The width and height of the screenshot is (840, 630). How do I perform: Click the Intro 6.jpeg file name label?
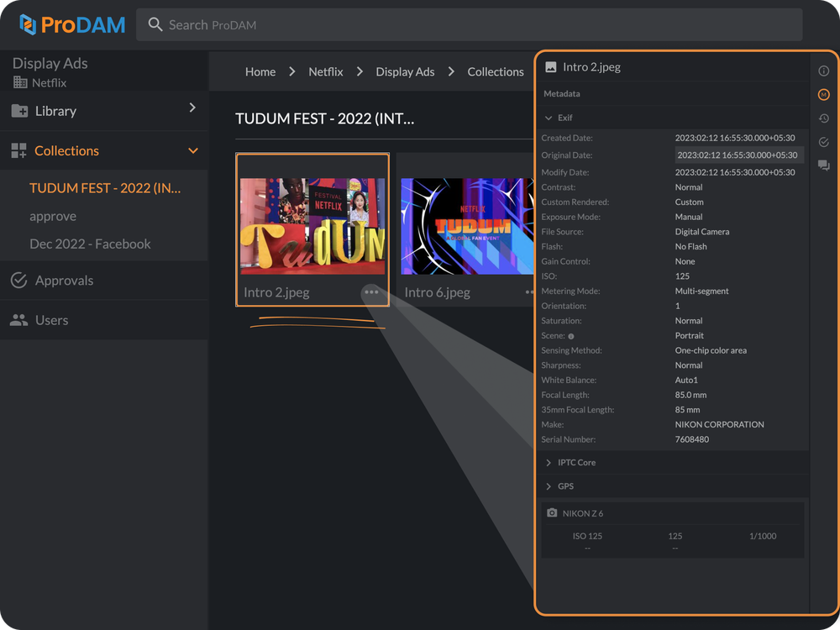click(437, 292)
